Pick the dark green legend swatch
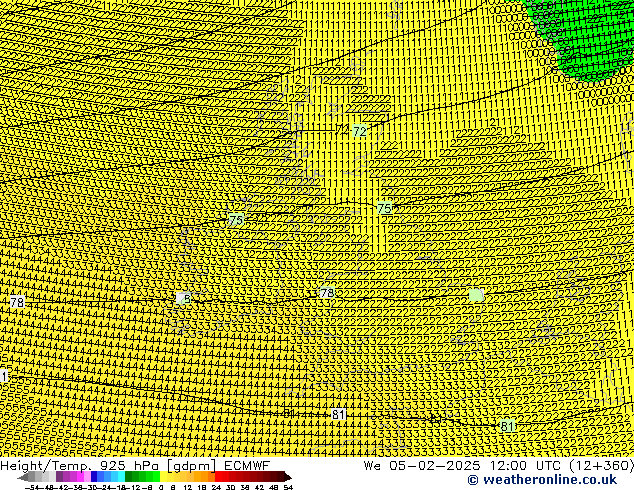Screen dimensions: 634x490 pyautogui.click(x=128, y=477)
